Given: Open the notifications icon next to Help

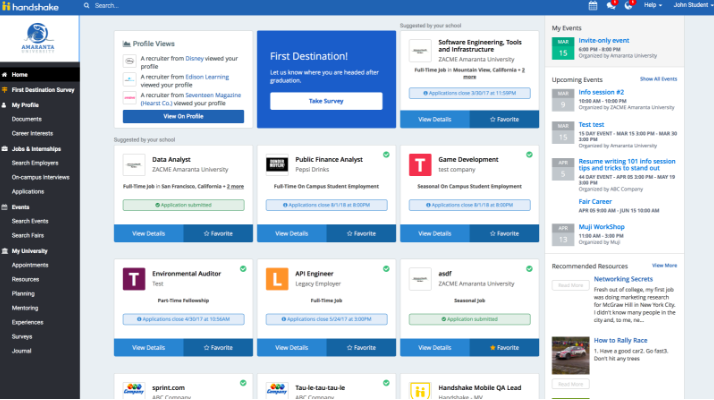Looking at the screenshot, I should 628,5.
